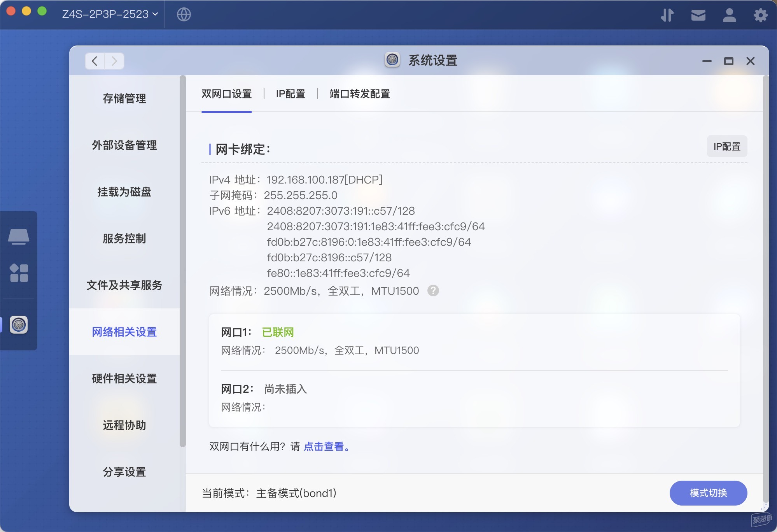Image resolution: width=777 pixels, height=532 pixels.
Task: Open the user account icon
Action: point(729,15)
